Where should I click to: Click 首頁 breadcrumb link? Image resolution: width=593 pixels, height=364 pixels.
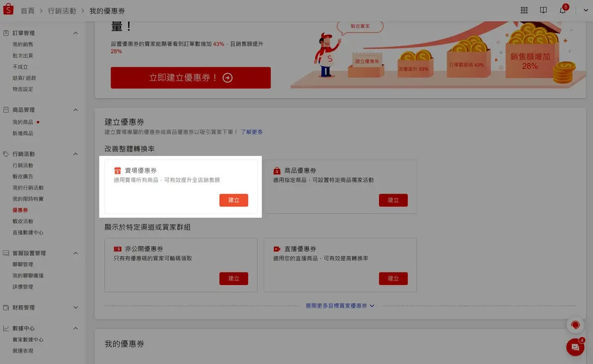[x=28, y=11]
